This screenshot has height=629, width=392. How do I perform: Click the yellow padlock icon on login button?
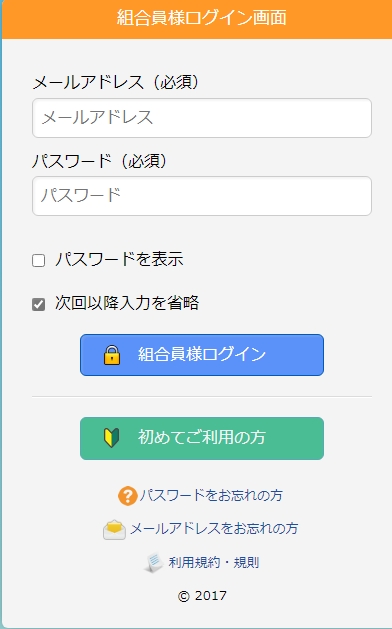(112, 355)
